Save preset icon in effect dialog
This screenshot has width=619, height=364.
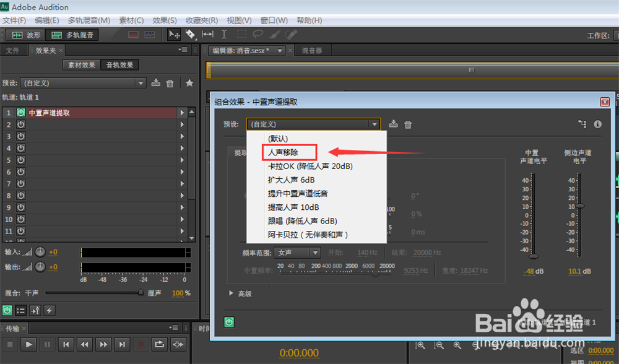point(393,124)
